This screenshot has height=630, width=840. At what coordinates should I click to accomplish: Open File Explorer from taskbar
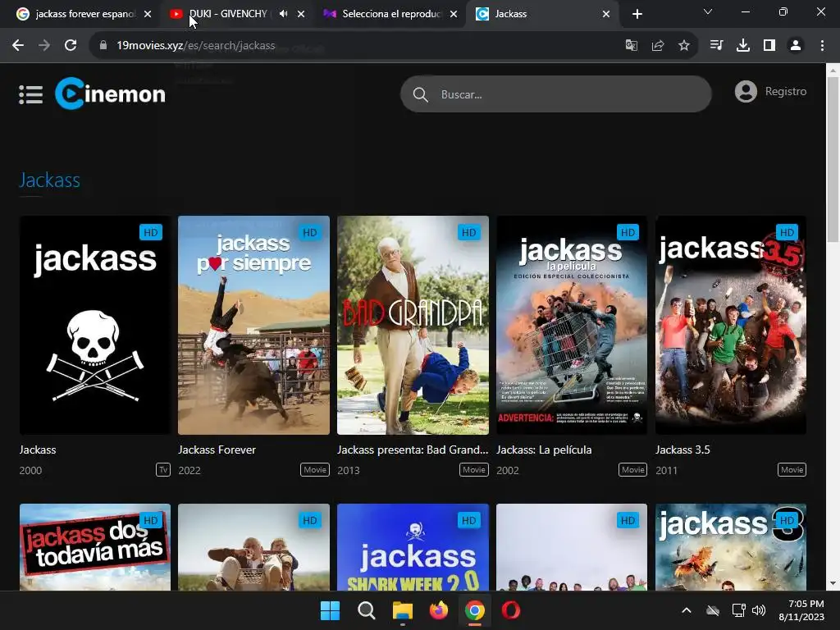tap(402, 610)
